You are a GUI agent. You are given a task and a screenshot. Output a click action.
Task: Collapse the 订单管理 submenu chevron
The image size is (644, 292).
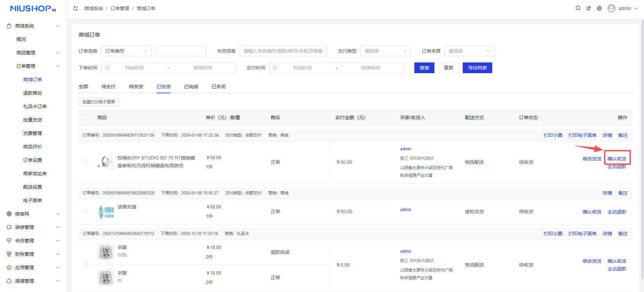coord(58,66)
